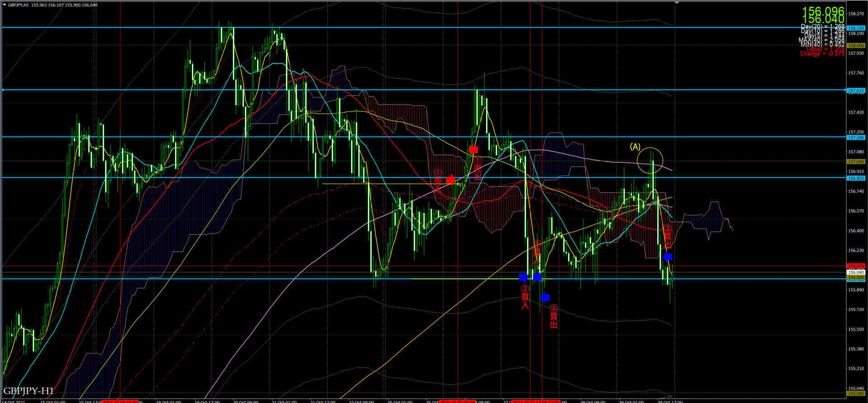Select the cyan 157.612 price tag

[856, 90]
